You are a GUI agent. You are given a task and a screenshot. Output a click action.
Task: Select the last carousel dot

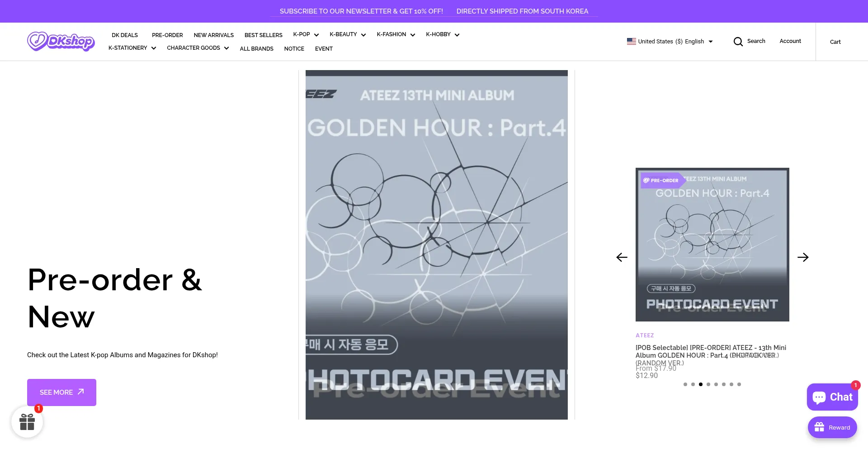point(739,384)
